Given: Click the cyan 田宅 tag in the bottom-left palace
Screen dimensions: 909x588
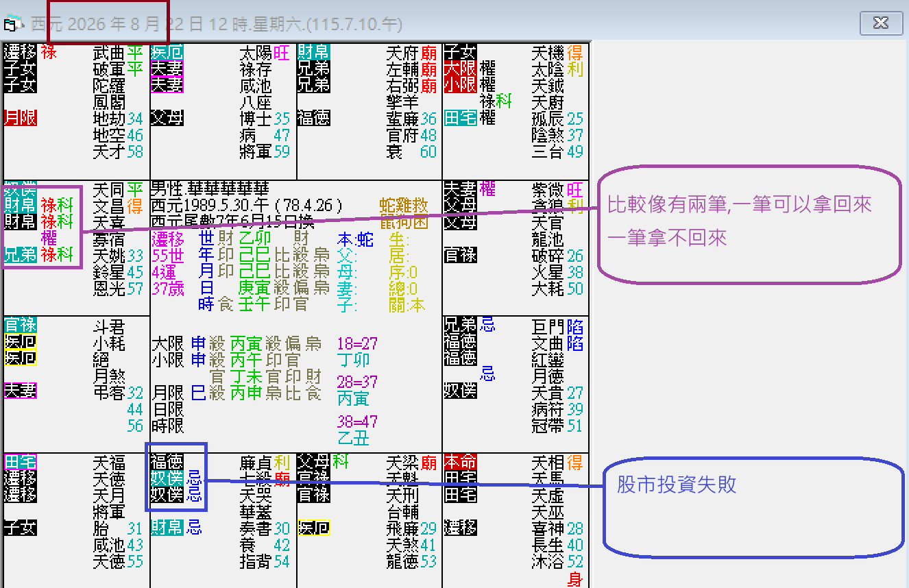Looking at the screenshot, I should pyautogui.click(x=20, y=463).
